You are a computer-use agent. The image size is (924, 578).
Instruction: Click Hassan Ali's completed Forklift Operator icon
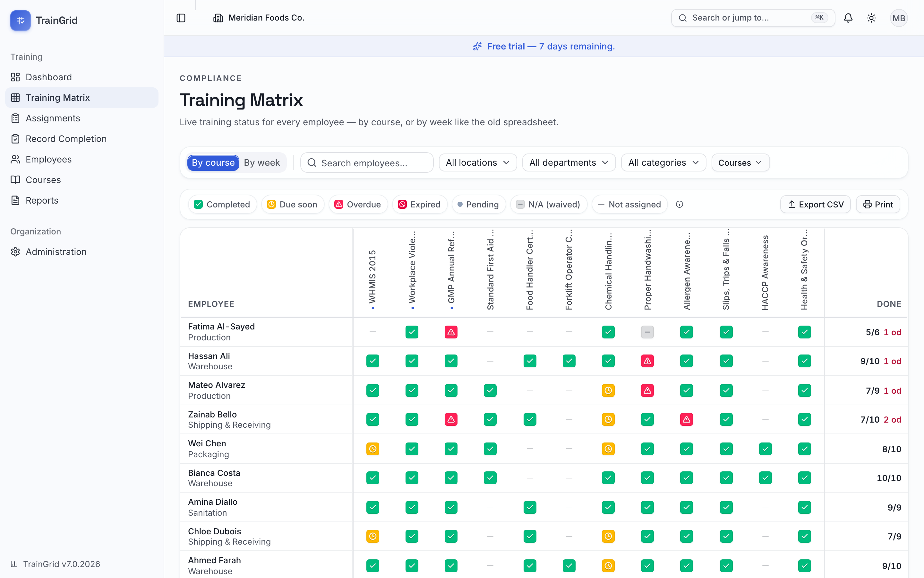click(x=569, y=361)
